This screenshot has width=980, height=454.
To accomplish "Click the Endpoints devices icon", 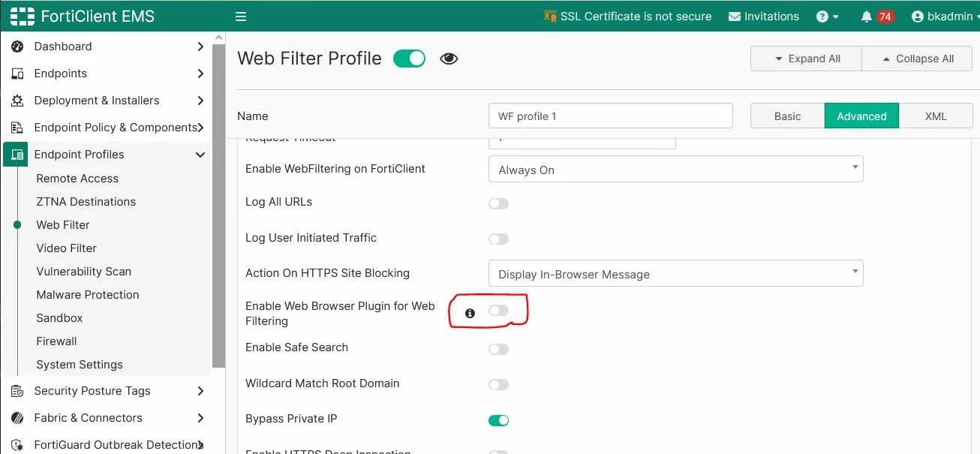I will click(x=17, y=74).
